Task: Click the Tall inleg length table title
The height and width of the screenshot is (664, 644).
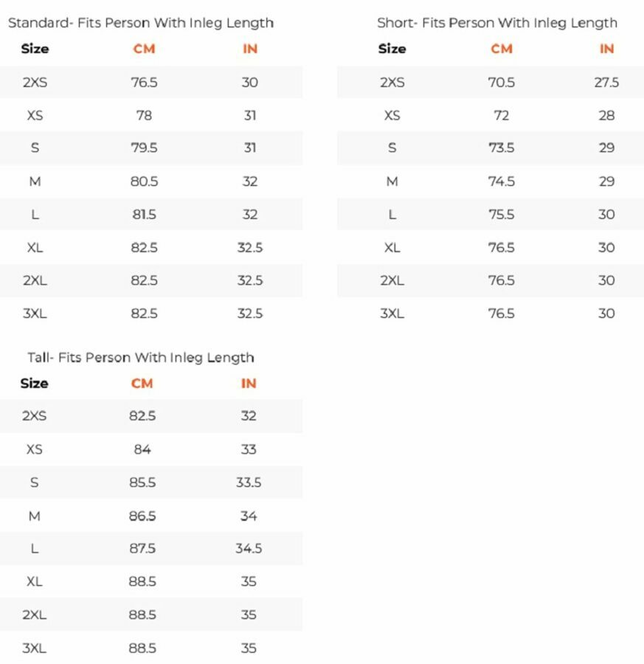Action: 140,358
